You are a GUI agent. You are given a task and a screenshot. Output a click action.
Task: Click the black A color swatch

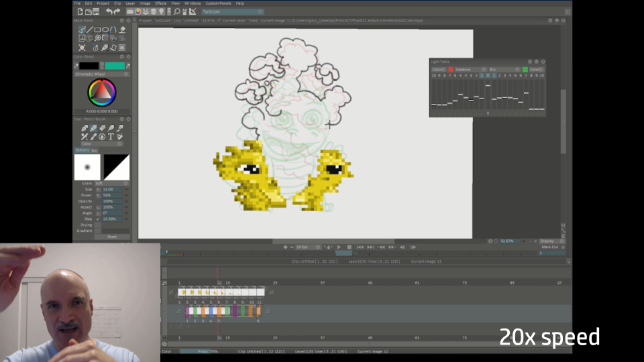pyautogui.click(x=89, y=66)
